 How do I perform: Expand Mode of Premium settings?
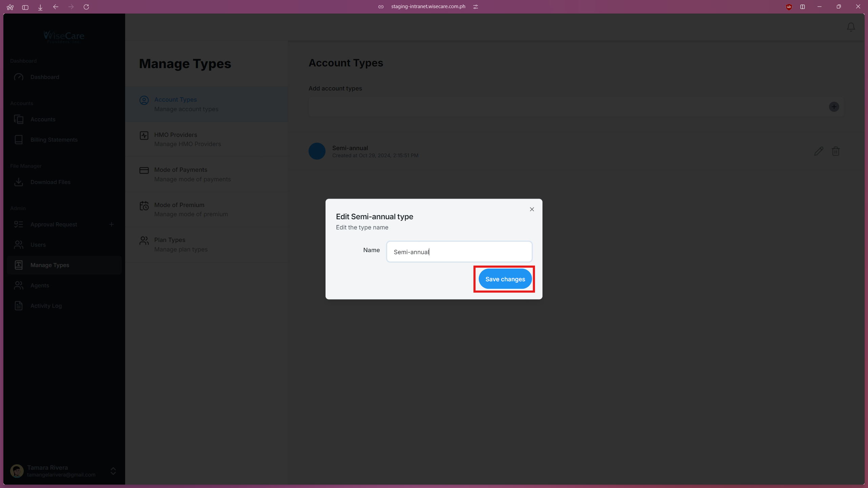(x=179, y=205)
